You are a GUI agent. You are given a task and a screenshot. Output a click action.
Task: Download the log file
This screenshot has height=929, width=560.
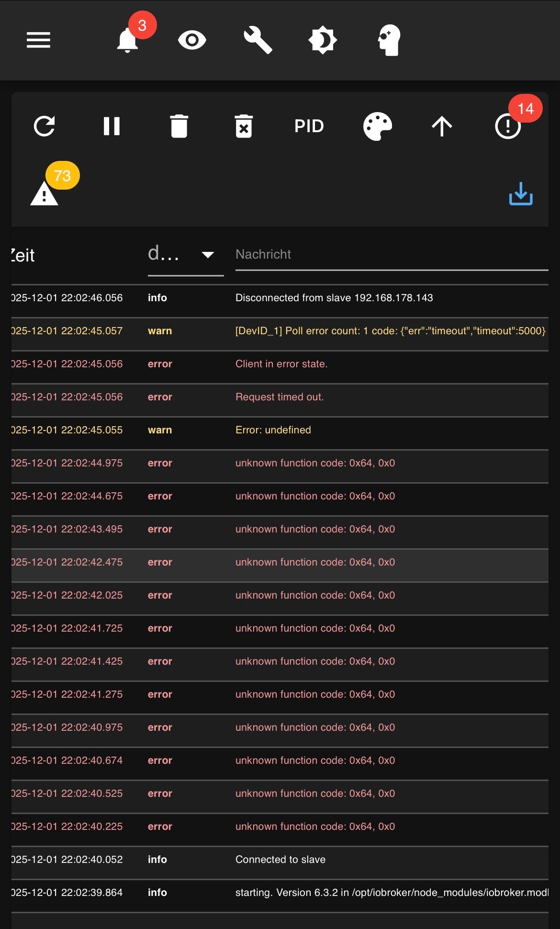(521, 194)
